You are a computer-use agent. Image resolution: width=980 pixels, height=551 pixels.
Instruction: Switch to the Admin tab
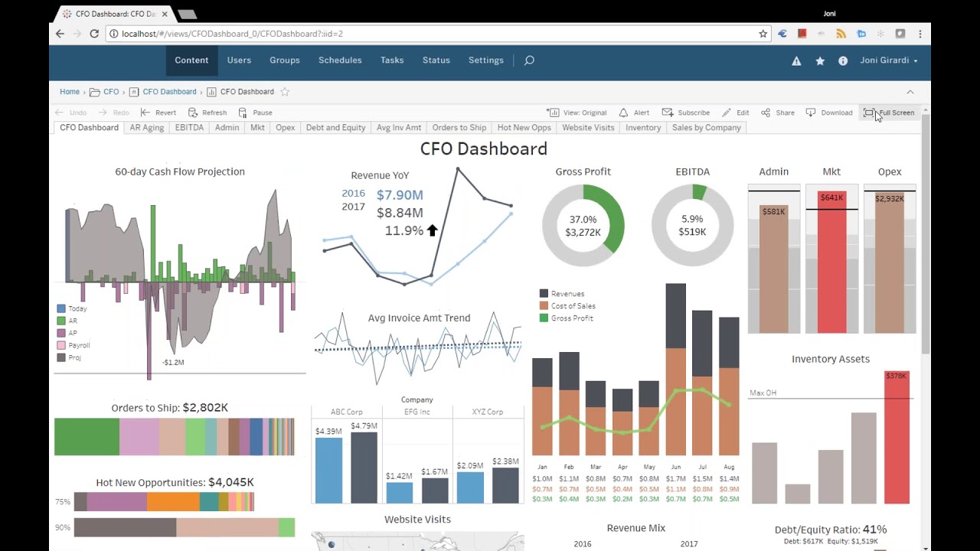[227, 128]
